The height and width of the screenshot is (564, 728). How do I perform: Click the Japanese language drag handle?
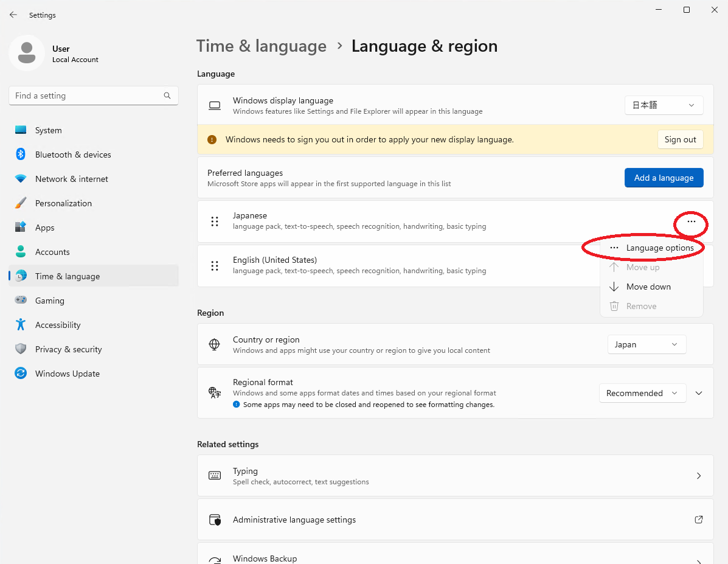pos(215,221)
